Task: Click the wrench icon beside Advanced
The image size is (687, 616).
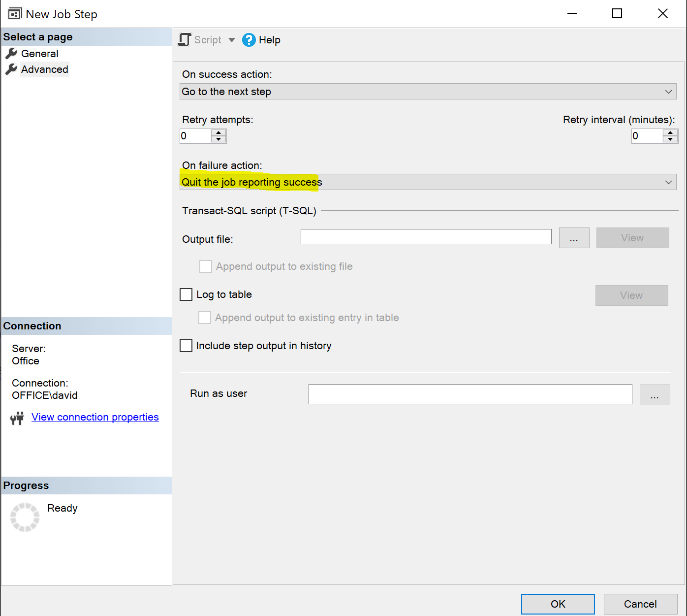Action: coord(11,69)
